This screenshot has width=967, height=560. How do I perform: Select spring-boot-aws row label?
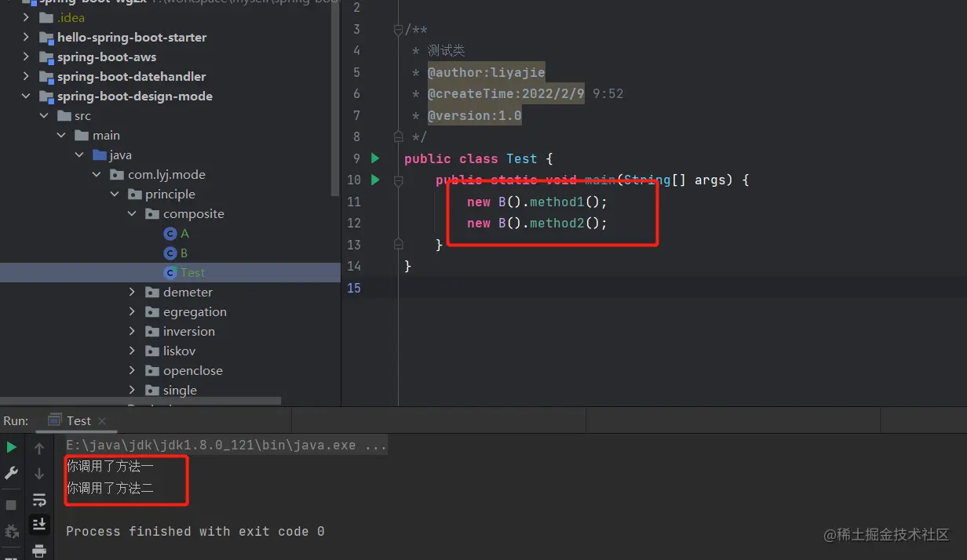pos(107,57)
